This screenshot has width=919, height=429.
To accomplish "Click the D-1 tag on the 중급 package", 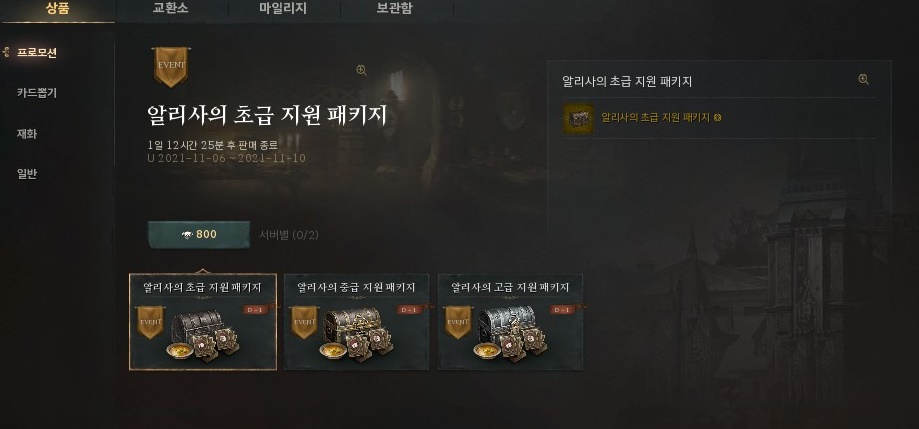I will [x=411, y=309].
